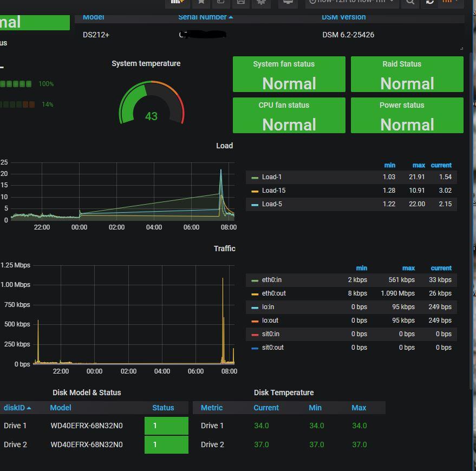Image resolution: width=476 pixels, height=471 pixels.
Task: Open the Raid Status panel menu
Action: pos(402,64)
